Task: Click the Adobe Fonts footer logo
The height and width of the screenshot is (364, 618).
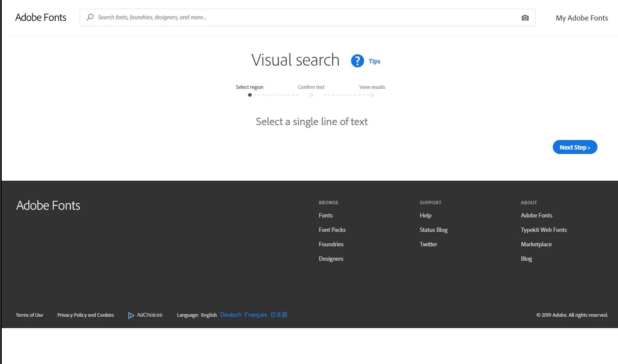Action: [x=48, y=206]
